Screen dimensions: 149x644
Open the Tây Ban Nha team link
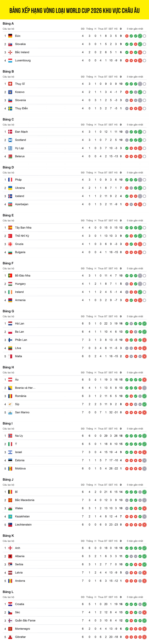(x=23, y=228)
